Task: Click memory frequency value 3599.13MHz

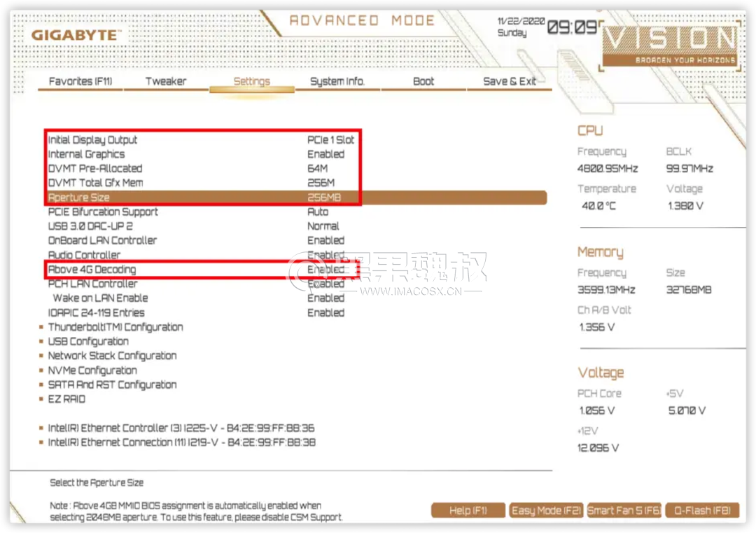Action: (606, 290)
